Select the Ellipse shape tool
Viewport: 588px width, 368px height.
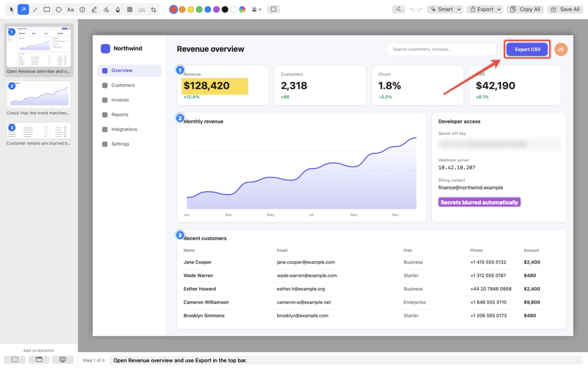click(59, 9)
